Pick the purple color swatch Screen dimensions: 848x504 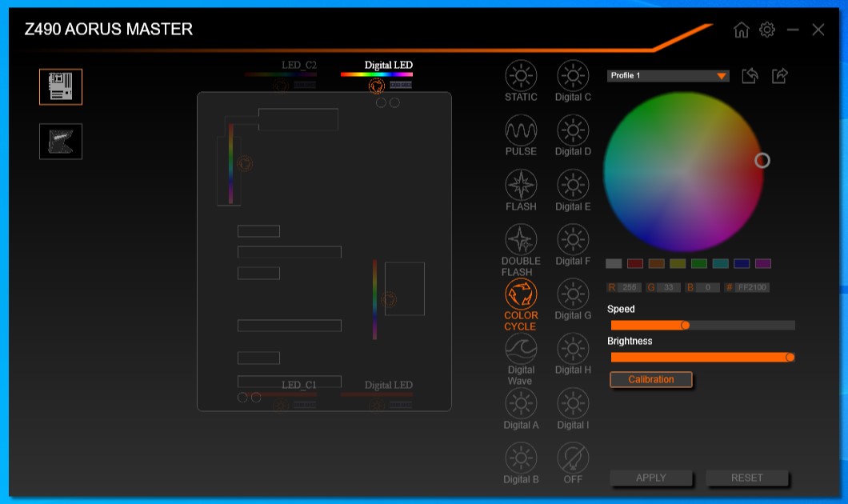tap(763, 263)
